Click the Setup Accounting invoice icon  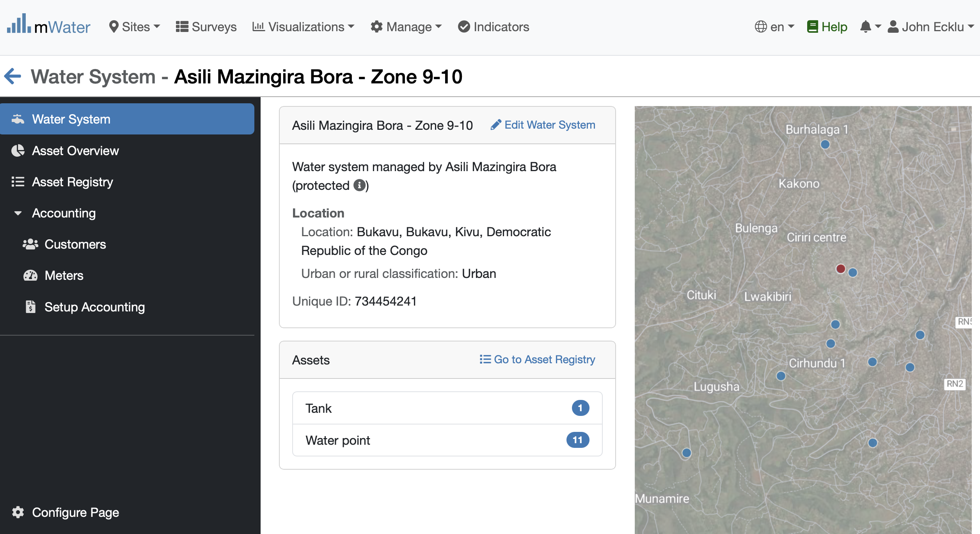30,307
